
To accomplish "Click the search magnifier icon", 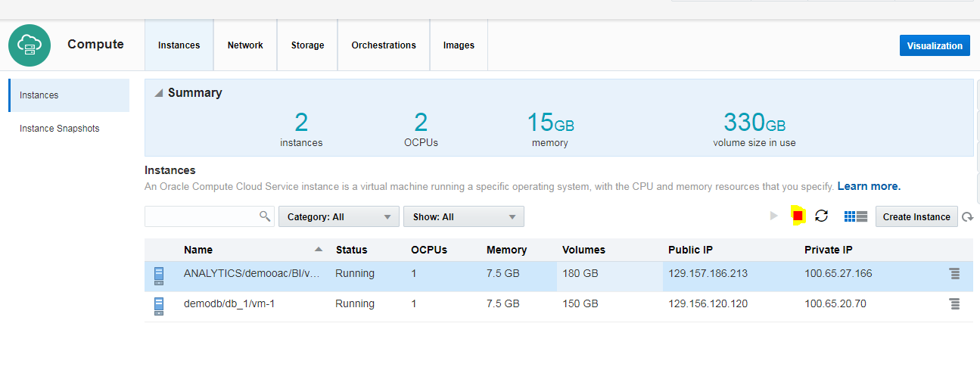I will [x=265, y=216].
